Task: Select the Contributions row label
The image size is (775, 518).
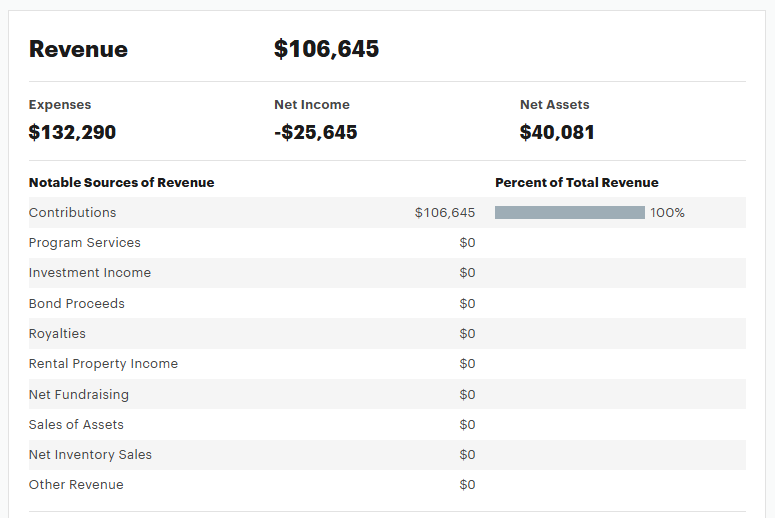Action: tap(72, 213)
